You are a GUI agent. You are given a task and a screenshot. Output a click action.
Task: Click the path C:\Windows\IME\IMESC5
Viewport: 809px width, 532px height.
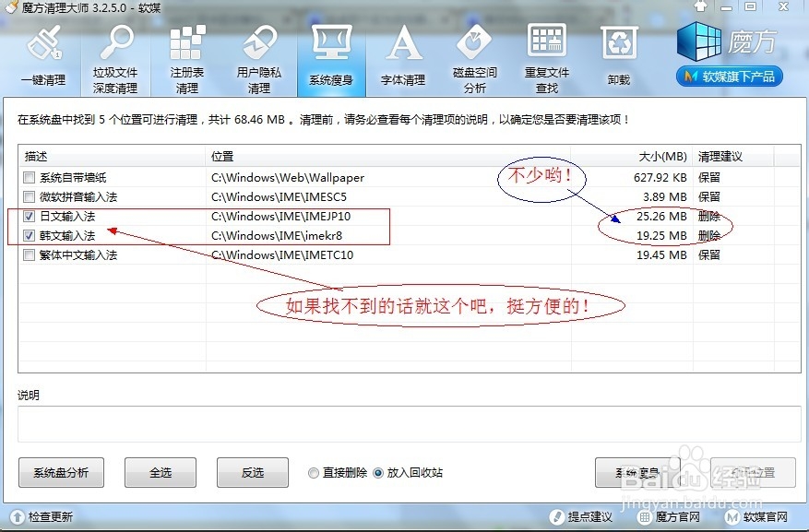279,197
